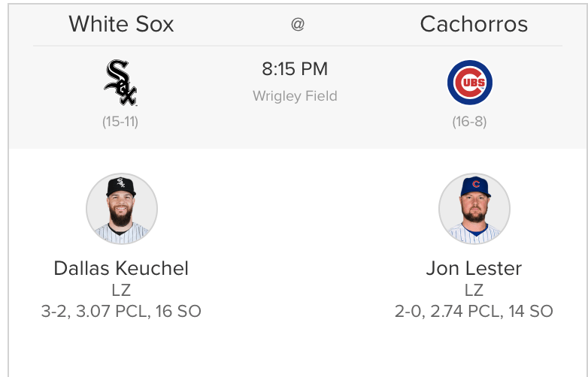588x377 pixels.
Task: Click the @ symbol between teams
Action: (298, 24)
